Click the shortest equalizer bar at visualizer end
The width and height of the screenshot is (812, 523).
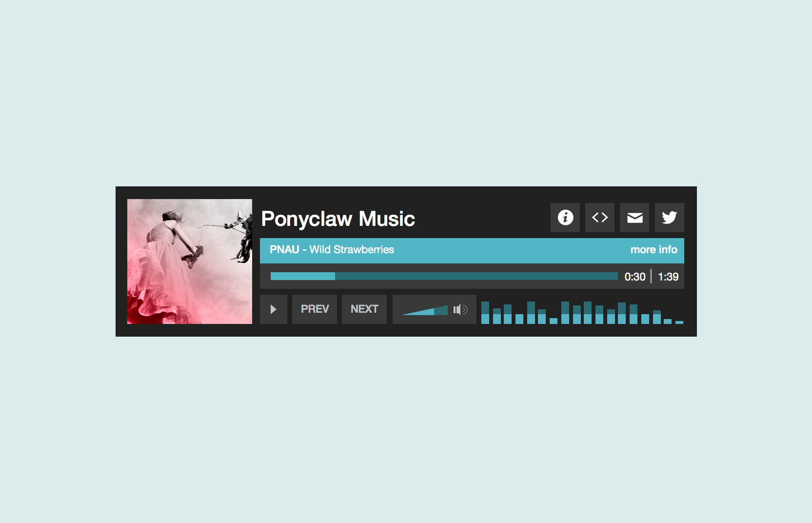click(x=679, y=322)
